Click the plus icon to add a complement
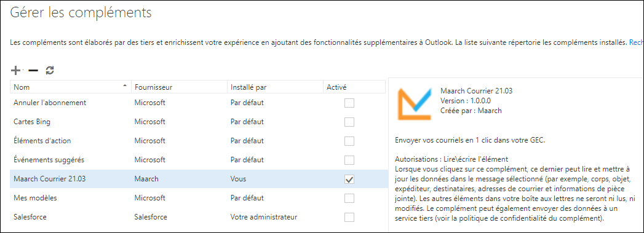The width and height of the screenshot is (644, 233). (15, 71)
